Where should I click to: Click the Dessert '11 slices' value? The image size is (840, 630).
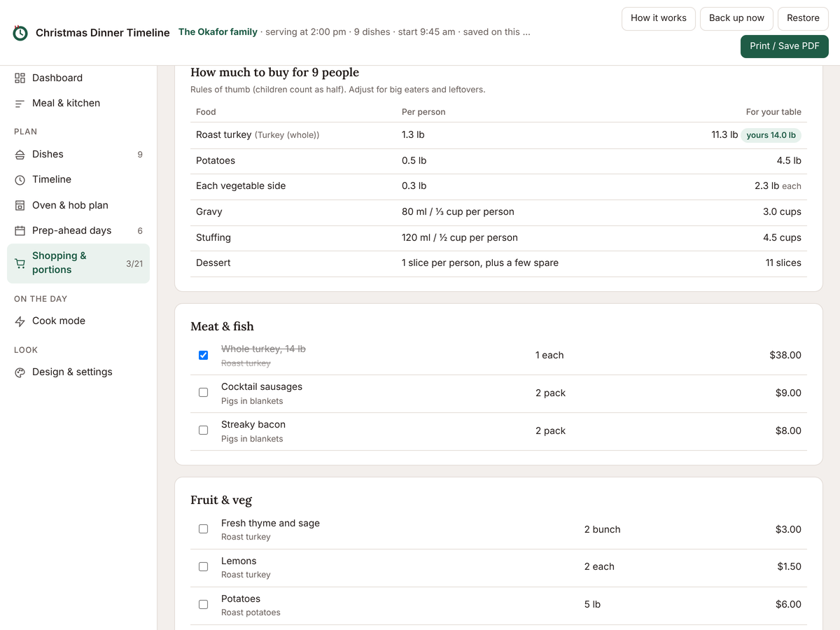pyautogui.click(x=783, y=263)
